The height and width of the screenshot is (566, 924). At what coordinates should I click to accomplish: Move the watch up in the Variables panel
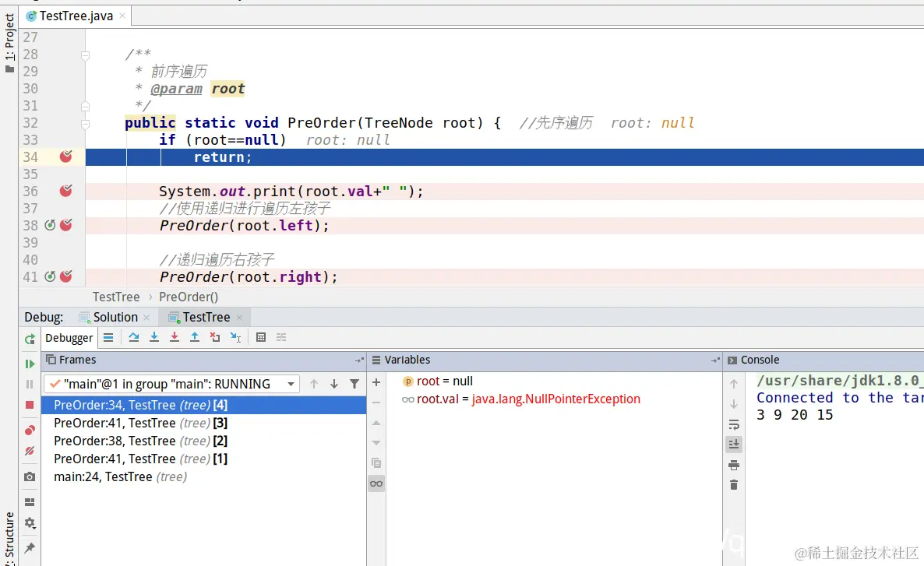point(376,423)
